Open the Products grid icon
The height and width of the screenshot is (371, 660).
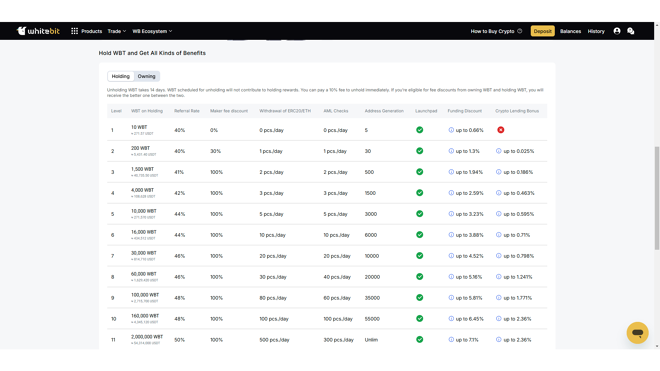75,31
